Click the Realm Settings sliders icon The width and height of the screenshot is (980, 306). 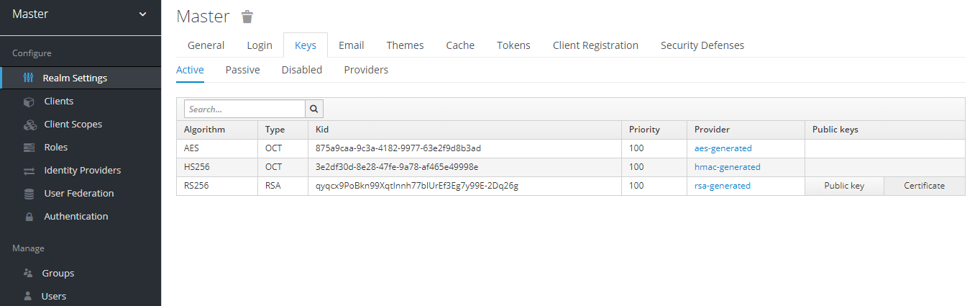tap(29, 78)
